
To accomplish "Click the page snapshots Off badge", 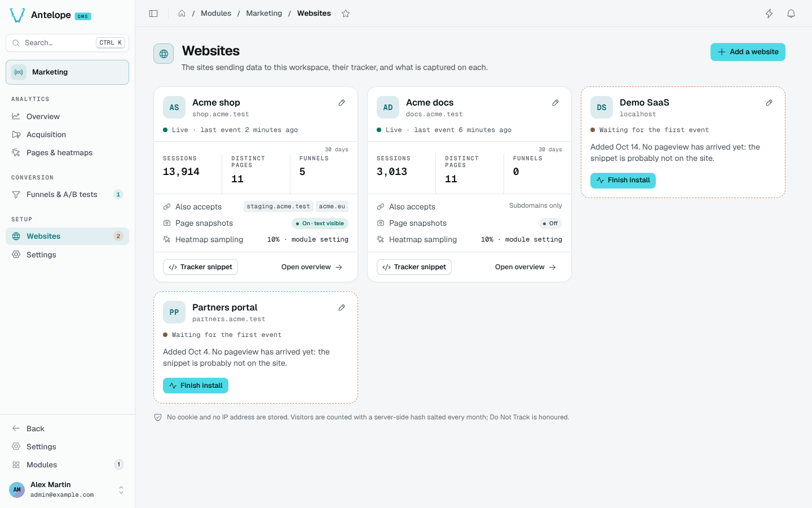I will tap(550, 224).
